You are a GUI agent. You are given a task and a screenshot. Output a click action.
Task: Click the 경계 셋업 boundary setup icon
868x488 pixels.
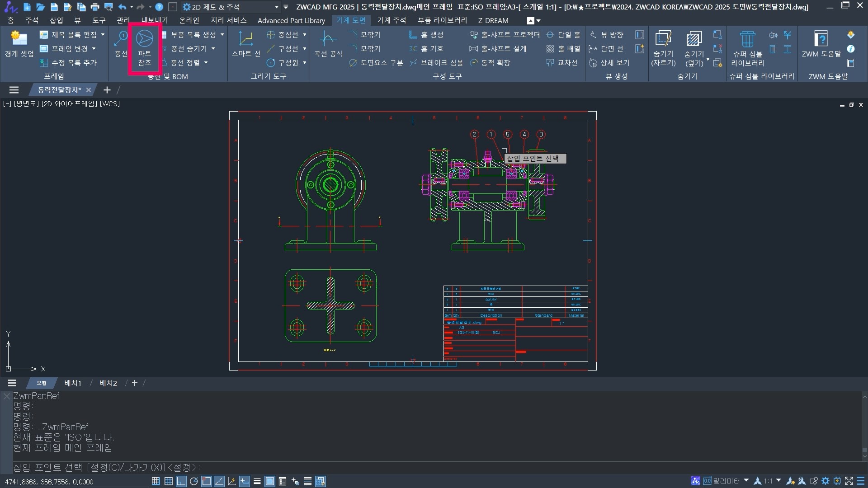click(x=19, y=44)
